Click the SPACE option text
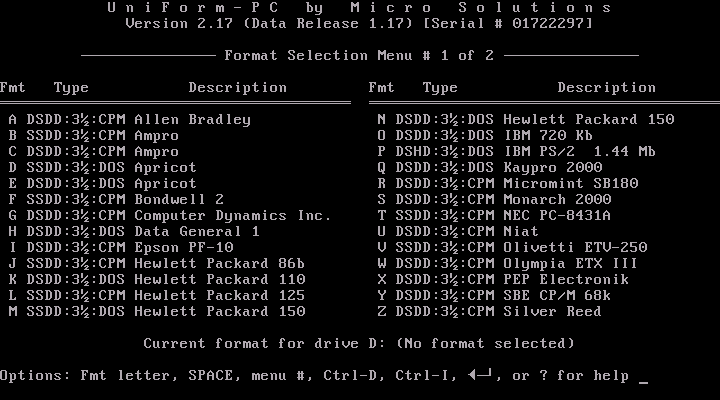 point(211,376)
